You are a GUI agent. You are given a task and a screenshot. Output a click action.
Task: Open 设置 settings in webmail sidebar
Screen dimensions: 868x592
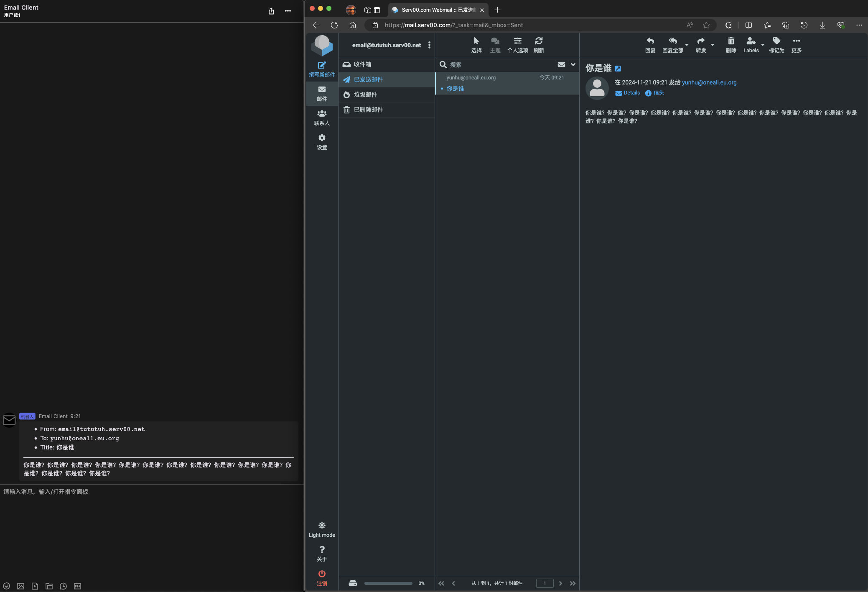pyautogui.click(x=322, y=142)
